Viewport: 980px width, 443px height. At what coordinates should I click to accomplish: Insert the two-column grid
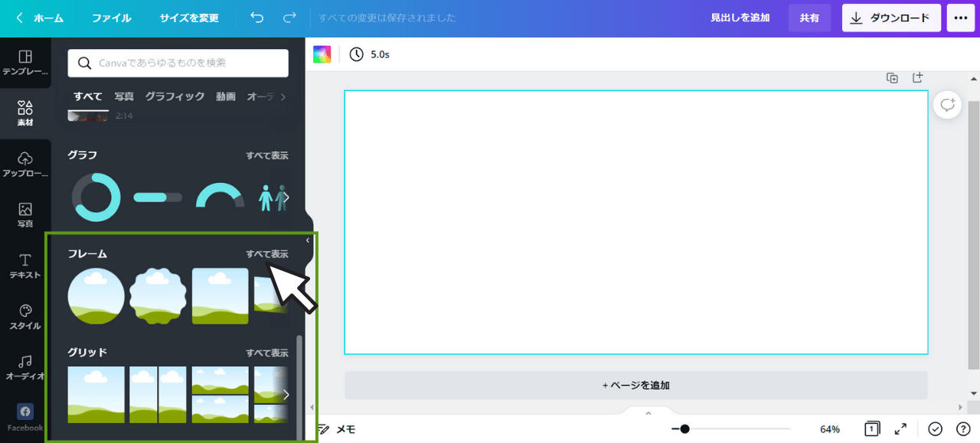point(158,395)
